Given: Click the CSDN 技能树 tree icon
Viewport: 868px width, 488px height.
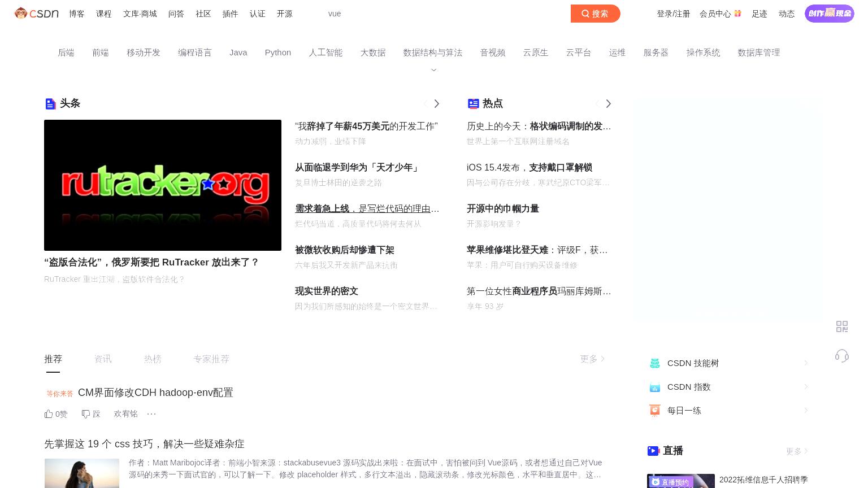Looking at the screenshot, I should tap(655, 363).
